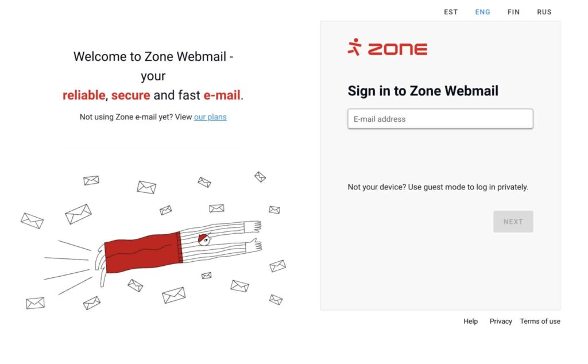Open the Help link
Viewport: 588px width, 364px height.
coord(470,322)
